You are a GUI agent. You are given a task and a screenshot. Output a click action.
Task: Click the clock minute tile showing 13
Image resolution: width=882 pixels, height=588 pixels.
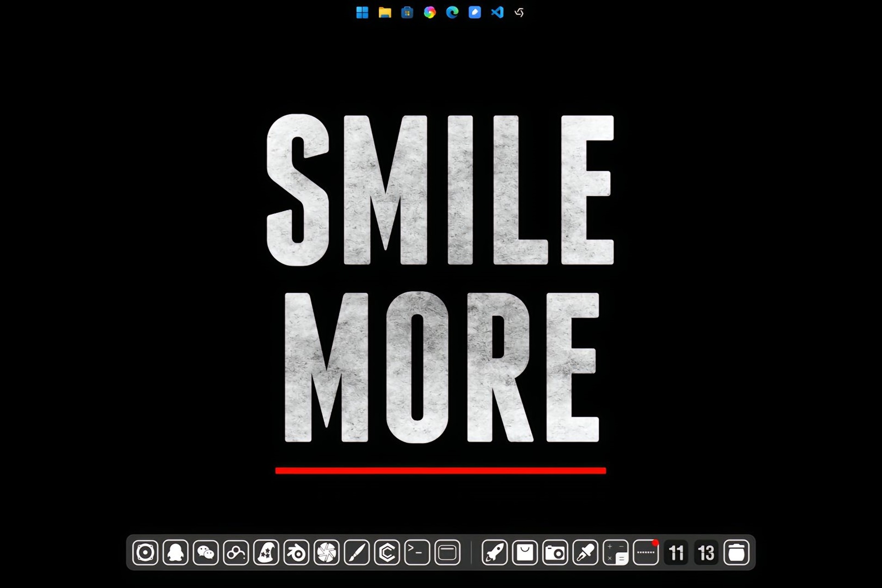pyautogui.click(x=706, y=552)
